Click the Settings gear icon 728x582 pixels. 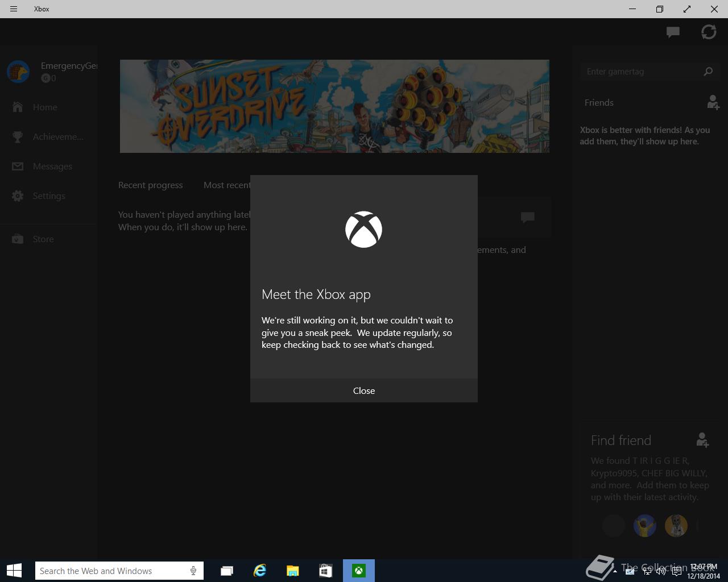click(x=18, y=196)
